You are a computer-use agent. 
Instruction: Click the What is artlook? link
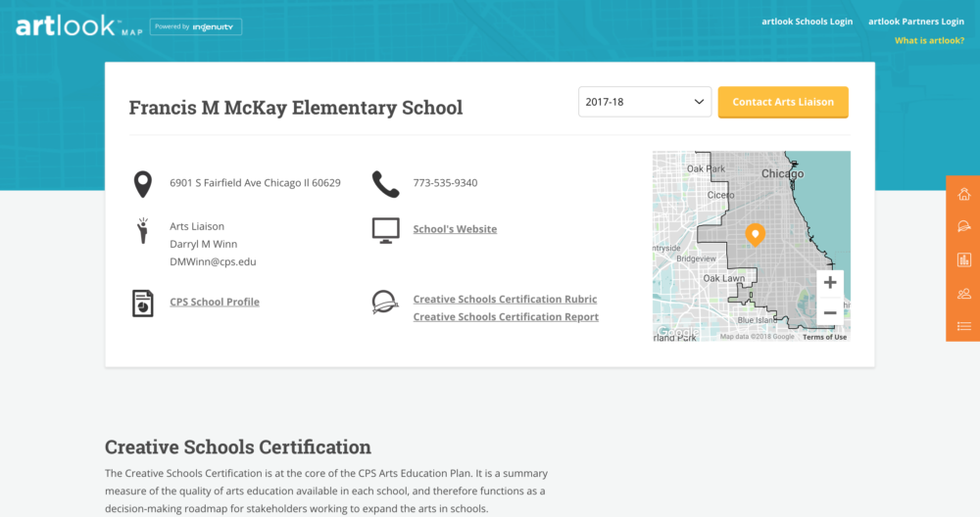[x=929, y=40]
